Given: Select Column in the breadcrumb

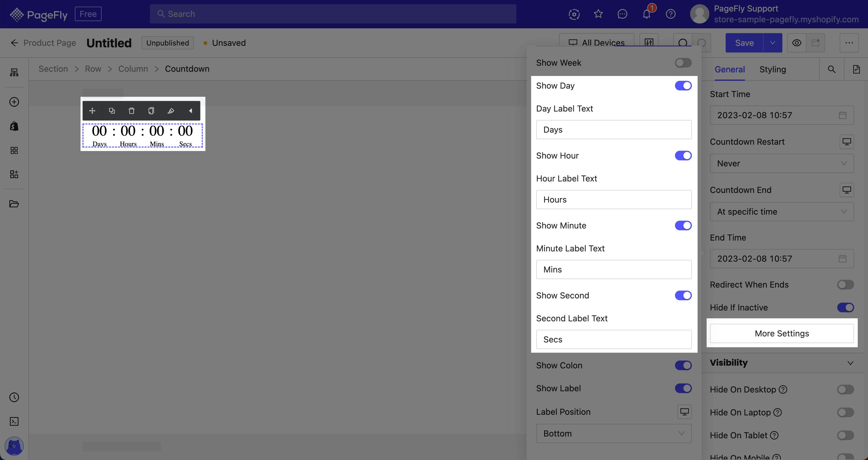Looking at the screenshot, I should point(133,69).
